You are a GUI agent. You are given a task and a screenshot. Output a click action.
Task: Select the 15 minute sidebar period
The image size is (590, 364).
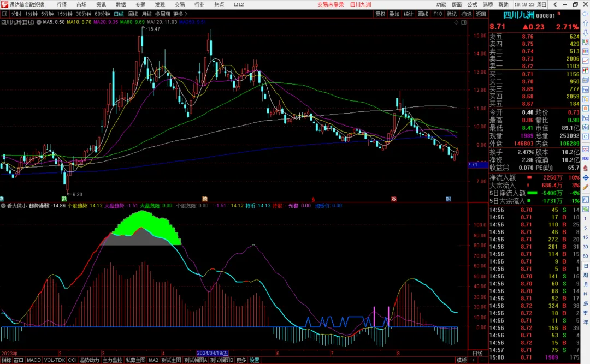tap(586, 237)
